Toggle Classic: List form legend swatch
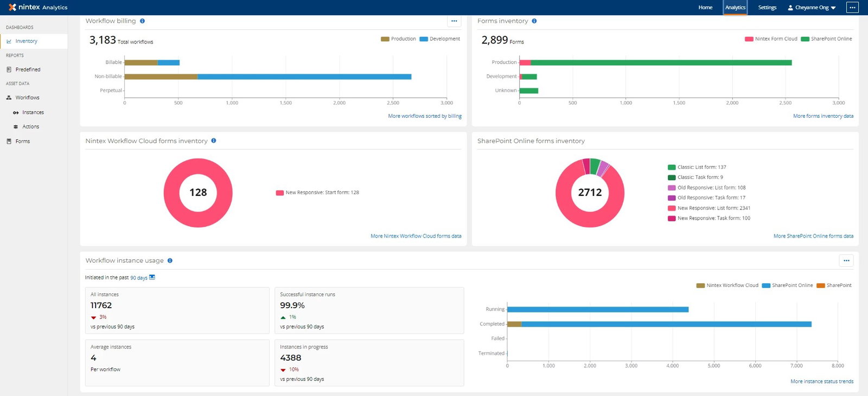The image size is (868, 396). (x=672, y=167)
